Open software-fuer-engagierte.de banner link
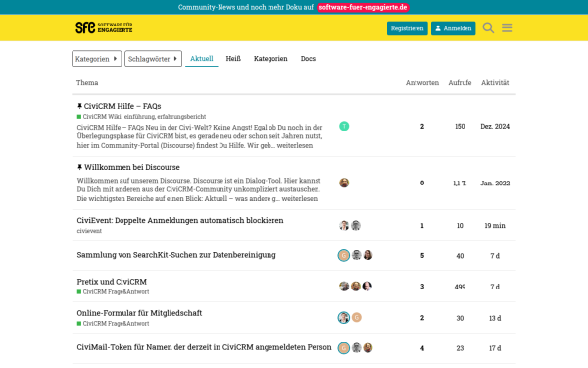The image size is (588, 368). click(363, 7)
